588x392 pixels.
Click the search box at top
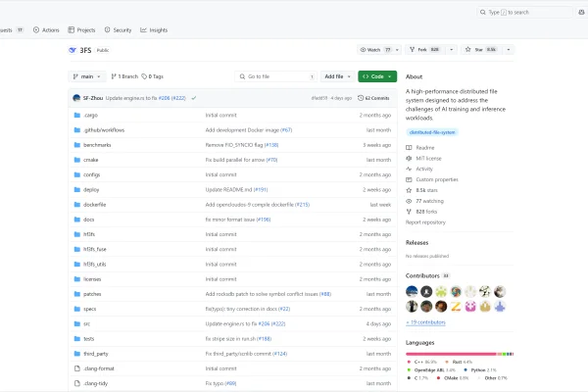click(524, 13)
